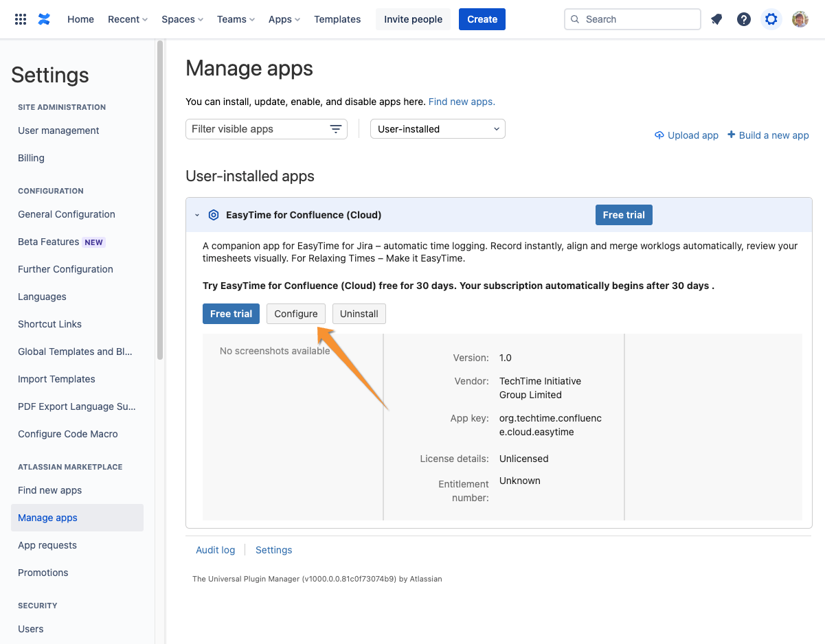This screenshot has width=825, height=644.
Task: Open the user profile avatar
Action: [800, 19]
